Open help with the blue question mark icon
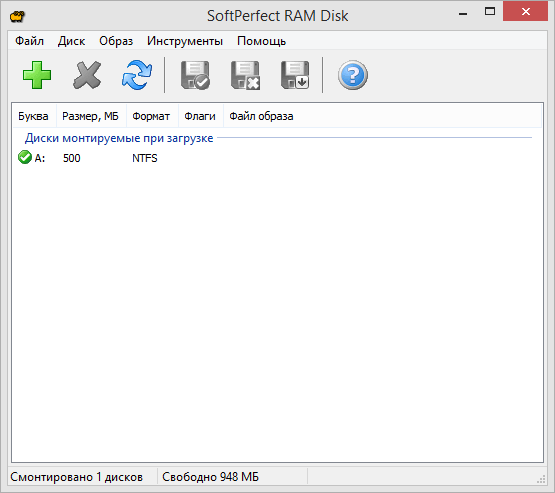The image size is (555, 493). (353, 75)
